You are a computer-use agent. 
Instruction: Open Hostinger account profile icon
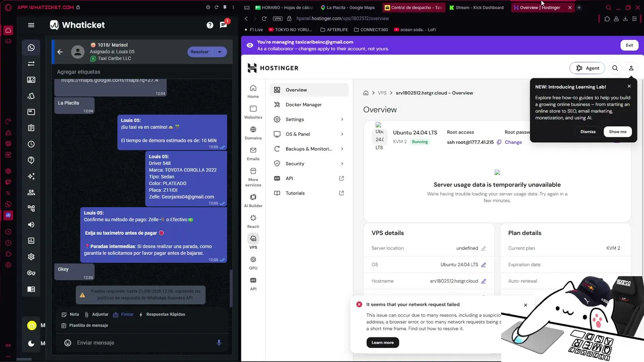[631, 68]
